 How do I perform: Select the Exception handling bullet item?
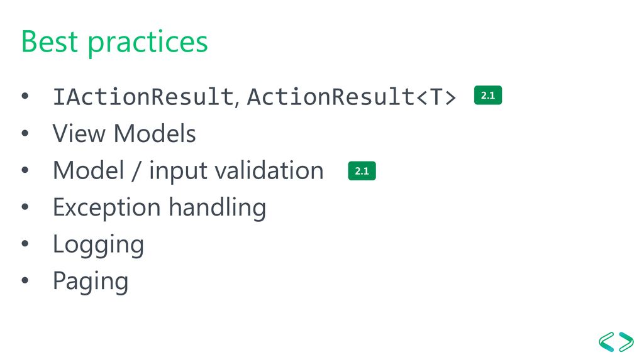(159, 207)
